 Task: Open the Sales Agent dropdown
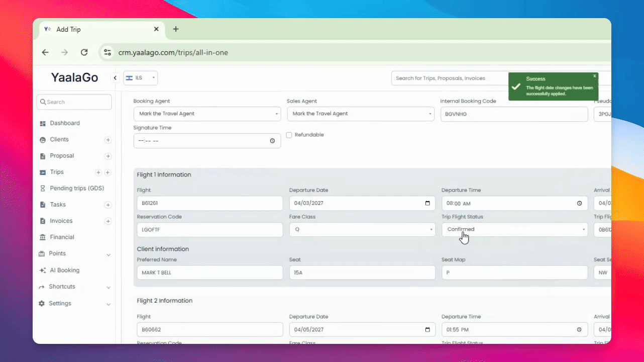tap(361, 114)
